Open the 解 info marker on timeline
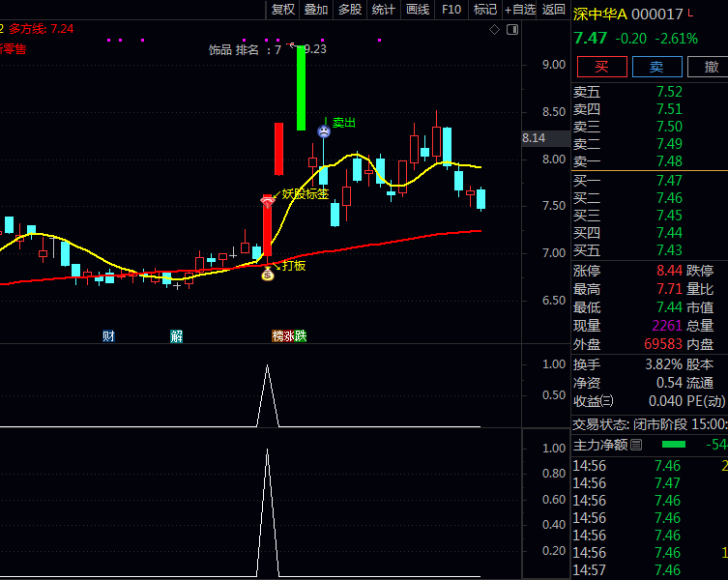Screen dimensions: 728x580 [x=176, y=336]
